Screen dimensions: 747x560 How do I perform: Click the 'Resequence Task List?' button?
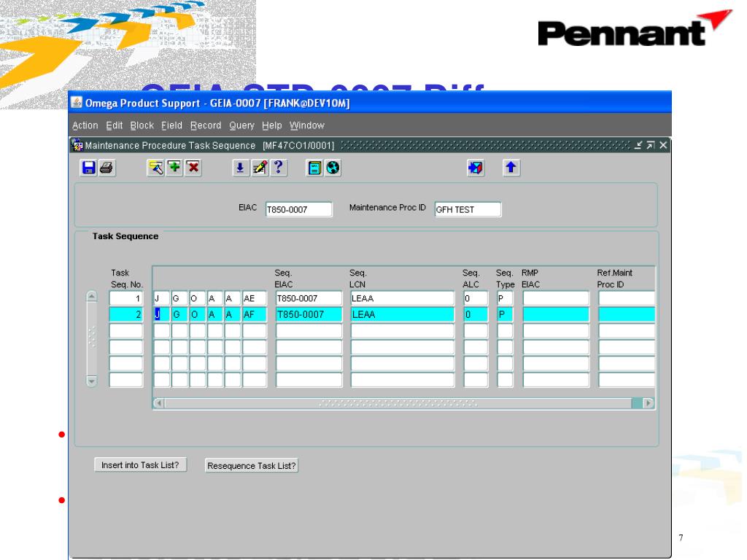click(x=252, y=466)
